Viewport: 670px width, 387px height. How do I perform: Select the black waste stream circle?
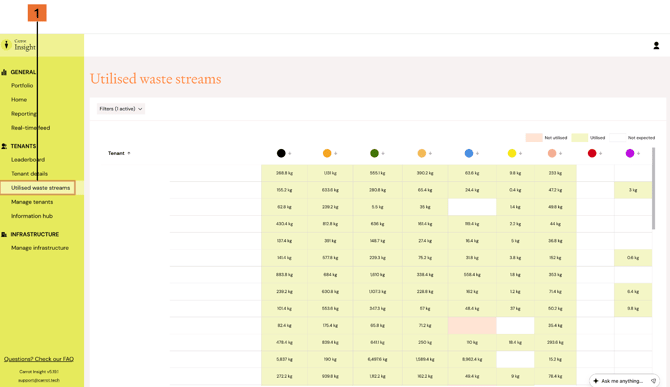point(281,153)
